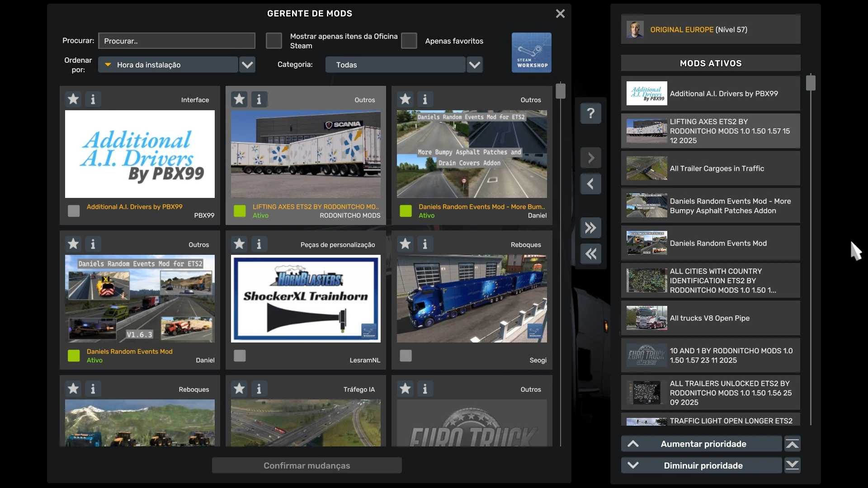Activate selected mod with single right arrow
The height and width of the screenshot is (488, 868).
click(590, 158)
